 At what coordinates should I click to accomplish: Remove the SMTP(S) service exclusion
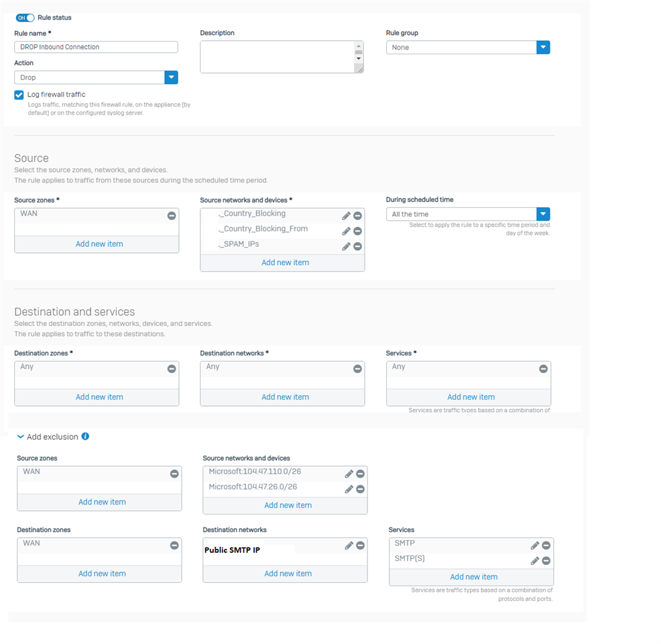click(546, 561)
